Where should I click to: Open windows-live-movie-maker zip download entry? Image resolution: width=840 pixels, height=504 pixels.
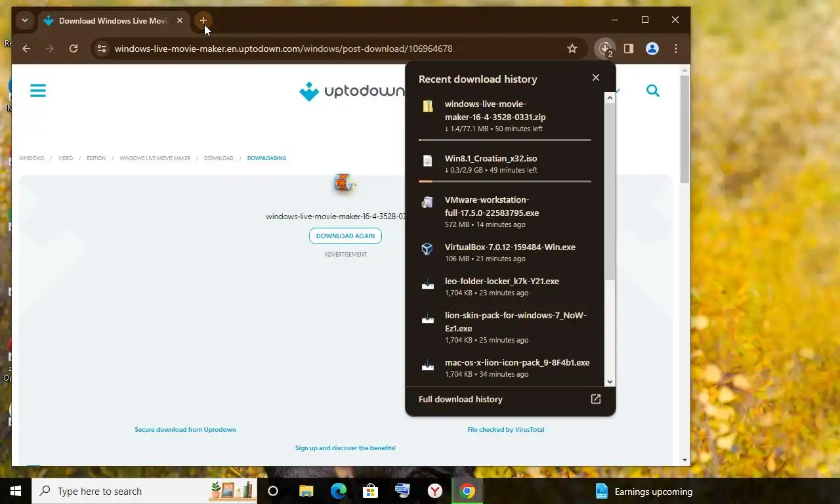(x=505, y=116)
